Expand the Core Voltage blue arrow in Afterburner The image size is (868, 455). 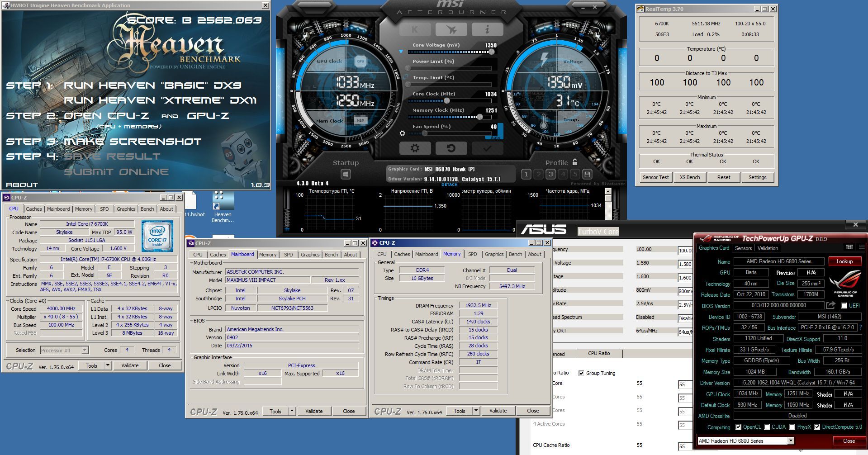coord(401,52)
